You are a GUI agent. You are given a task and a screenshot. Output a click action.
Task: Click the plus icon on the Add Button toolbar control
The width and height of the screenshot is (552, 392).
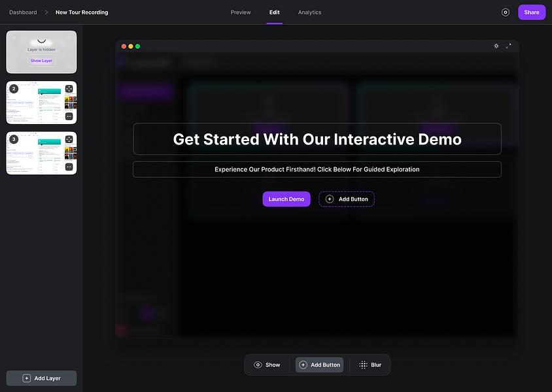(x=304, y=365)
